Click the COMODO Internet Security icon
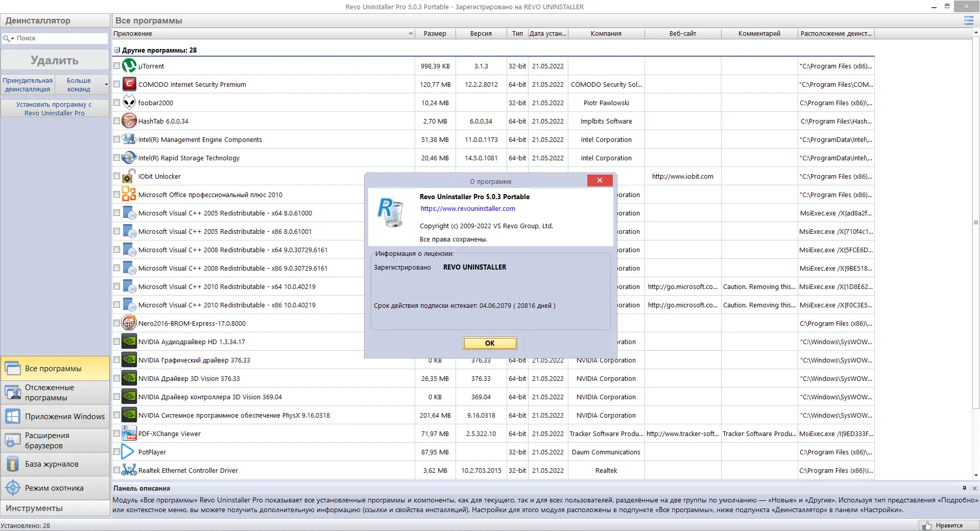980x531 pixels. click(x=129, y=84)
